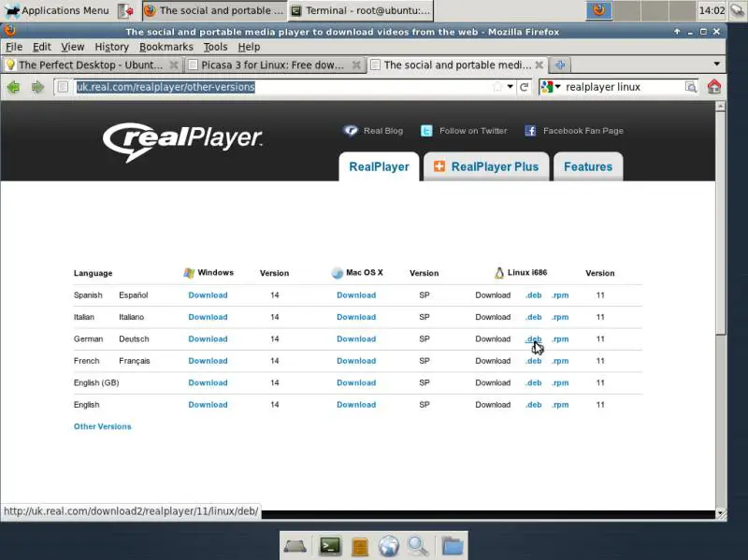The image size is (748, 560).
Task: Click scrollbar down arrow
Action: click(x=720, y=513)
